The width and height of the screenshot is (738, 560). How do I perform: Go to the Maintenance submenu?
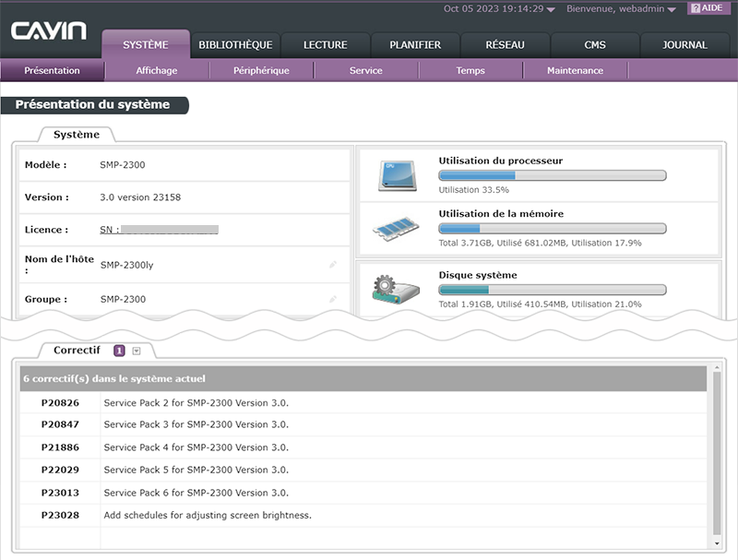pos(575,70)
